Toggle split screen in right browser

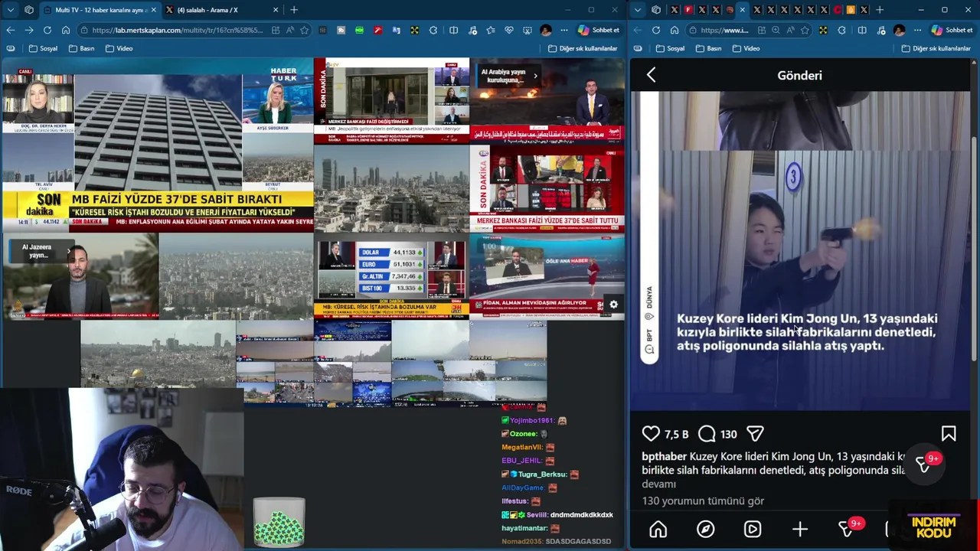pos(862,30)
